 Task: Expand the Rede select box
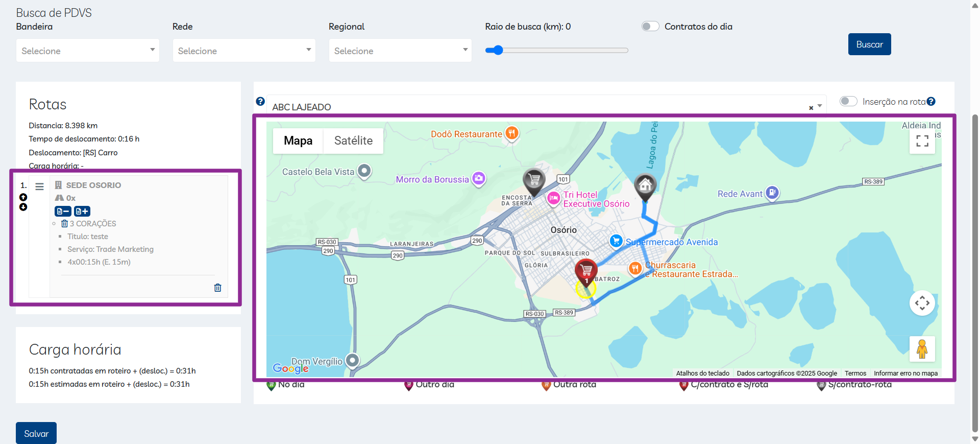(x=244, y=51)
